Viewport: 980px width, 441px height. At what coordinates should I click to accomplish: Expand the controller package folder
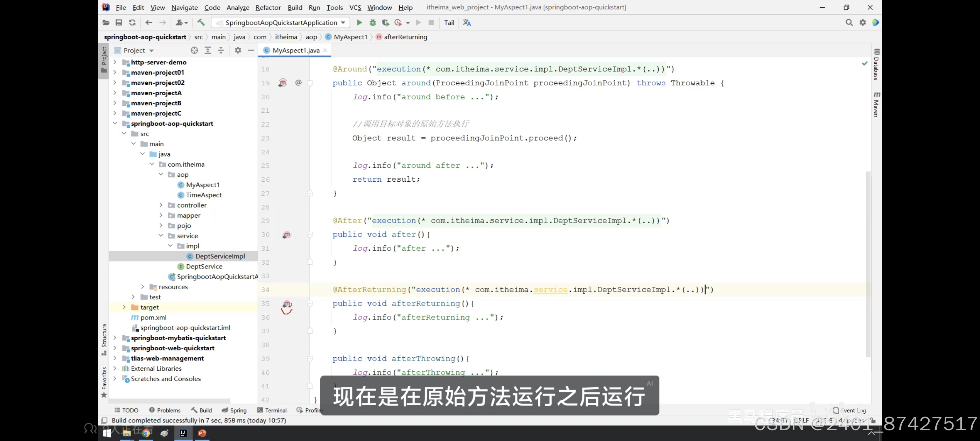point(161,205)
